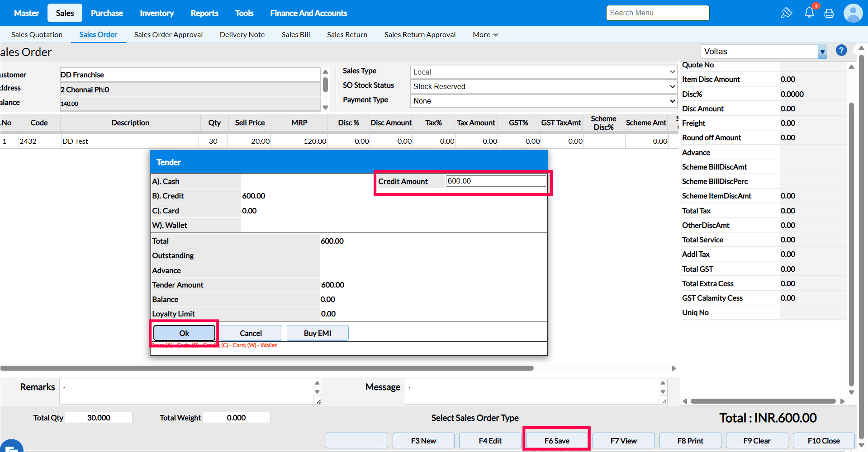Expand the Sales Type dropdown
Viewport: 868px width, 452px height.
544,72
